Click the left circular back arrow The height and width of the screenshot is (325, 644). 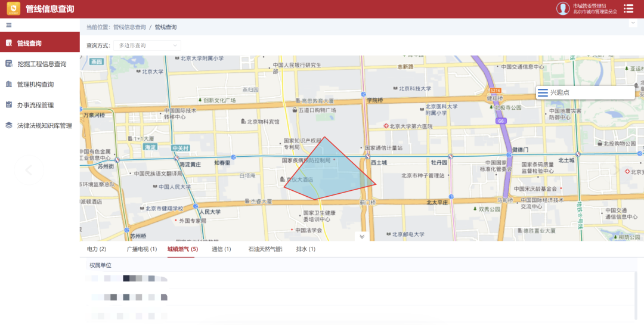click(29, 170)
